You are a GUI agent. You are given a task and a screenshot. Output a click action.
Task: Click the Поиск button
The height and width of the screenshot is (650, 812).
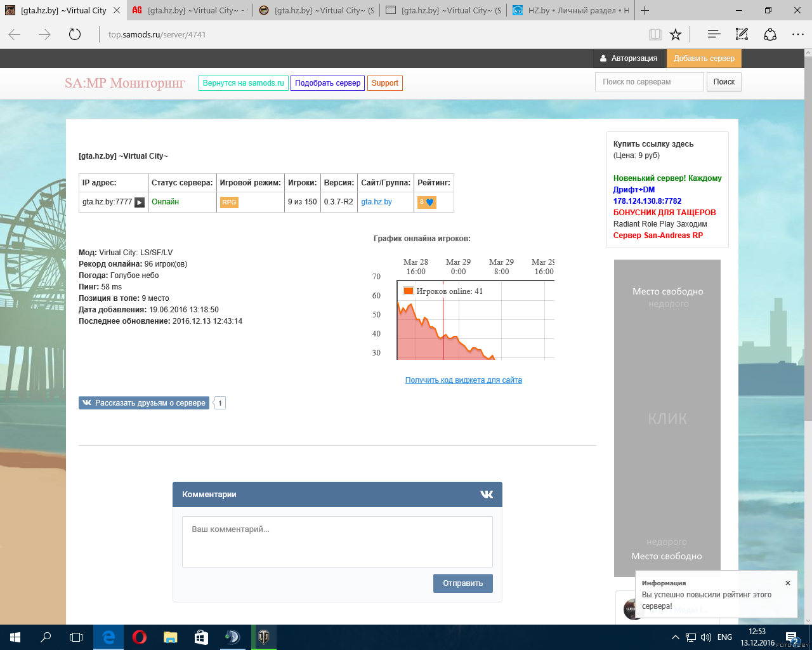tap(724, 82)
